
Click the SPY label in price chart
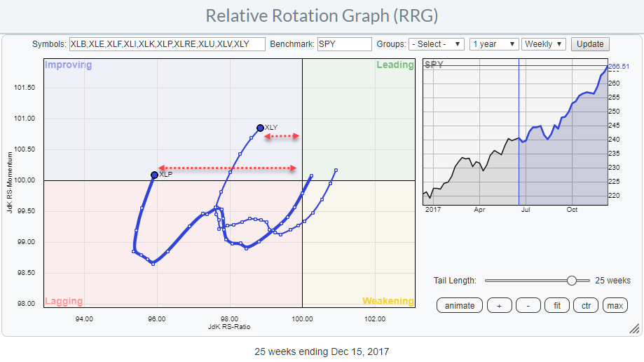tap(434, 65)
